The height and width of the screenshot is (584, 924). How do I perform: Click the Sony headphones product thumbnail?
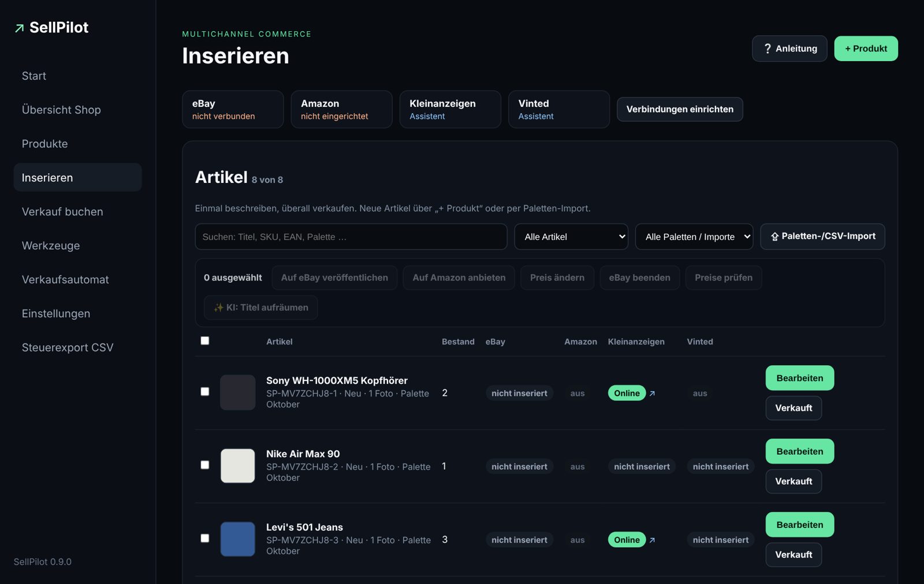(238, 392)
